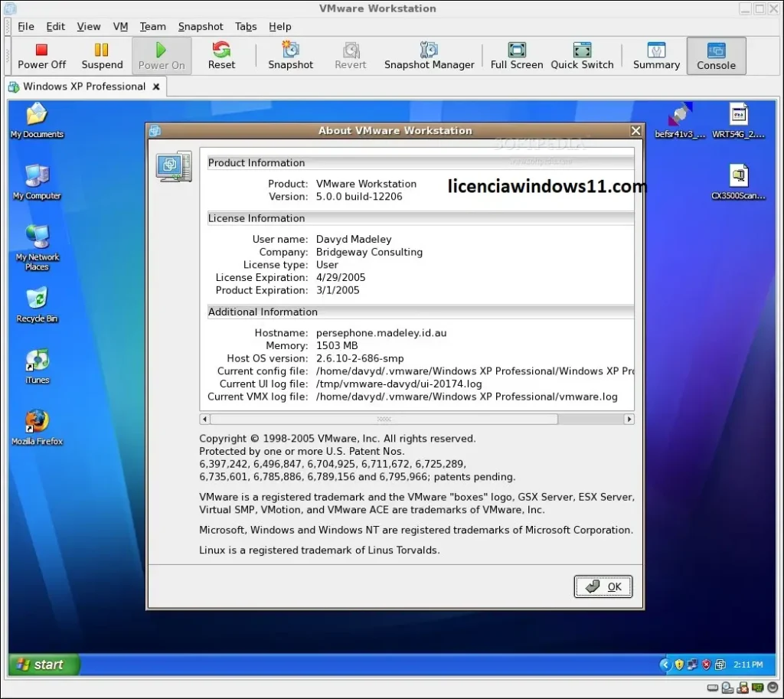Open the File menu
Screen dimensions: 784x699
(x=25, y=27)
